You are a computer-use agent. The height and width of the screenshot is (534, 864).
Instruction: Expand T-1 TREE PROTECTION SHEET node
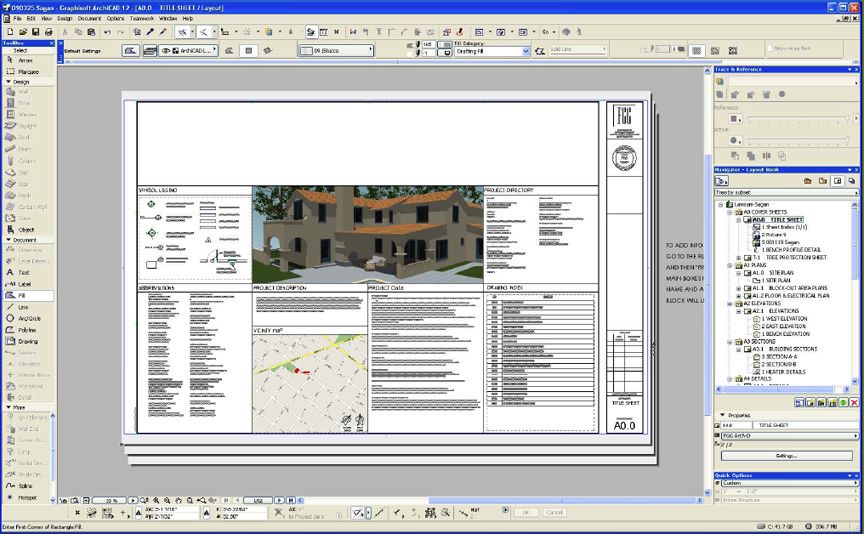(738, 257)
